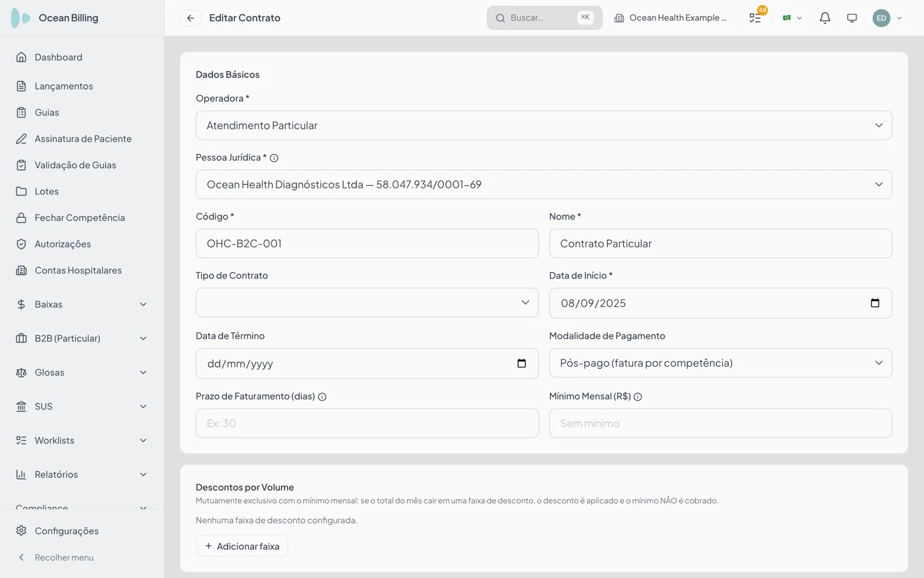Expand the Relatórios menu section

pos(81,475)
